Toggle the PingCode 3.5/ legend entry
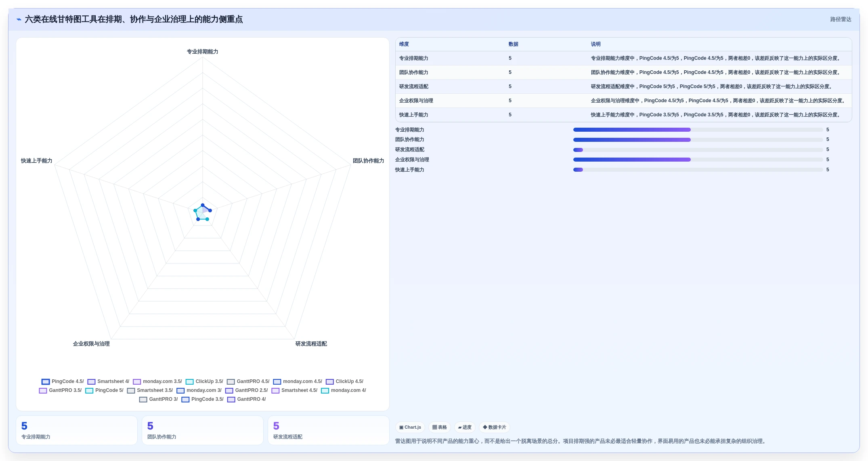The image size is (868, 461). click(202, 399)
